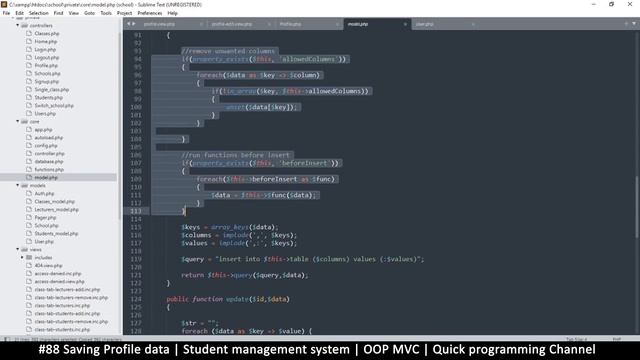640x360 pixels.
Task: Collapse the models folder
Action: pyautogui.click(x=18, y=185)
